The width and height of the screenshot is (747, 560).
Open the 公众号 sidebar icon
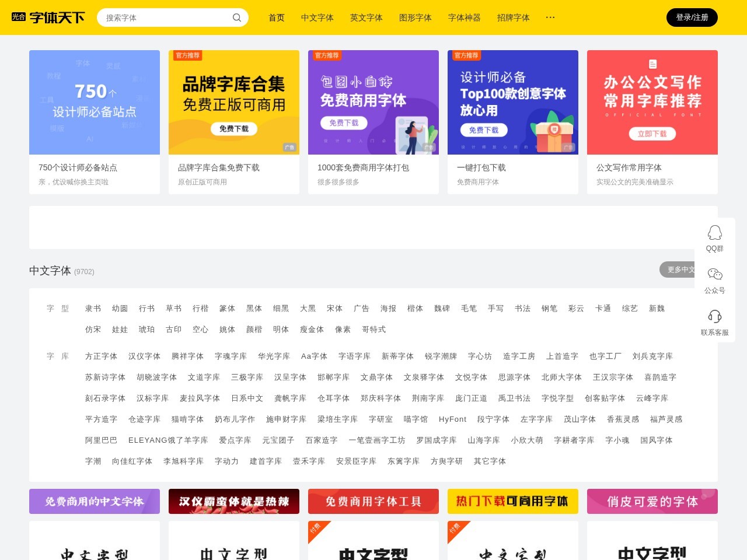pyautogui.click(x=714, y=279)
